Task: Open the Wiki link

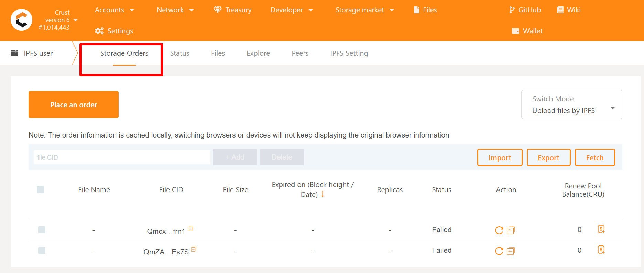Action: tap(569, 10)
